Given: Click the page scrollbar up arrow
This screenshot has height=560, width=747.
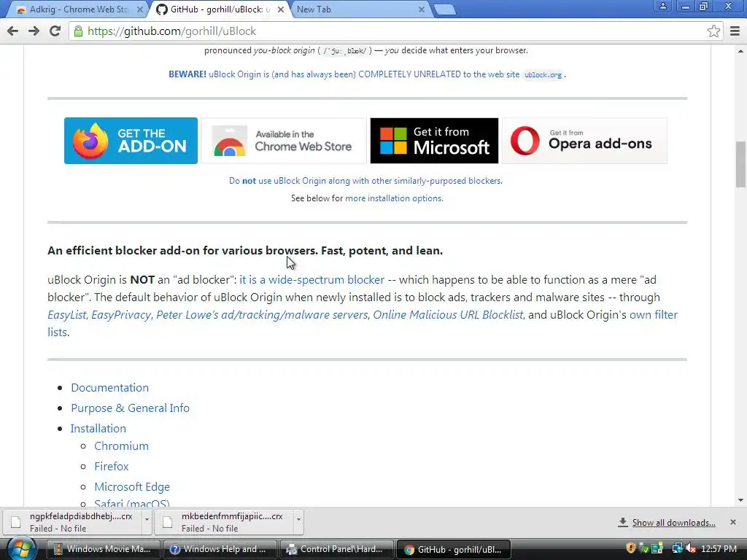Looking at the screenshot, I should click(740, 51).
